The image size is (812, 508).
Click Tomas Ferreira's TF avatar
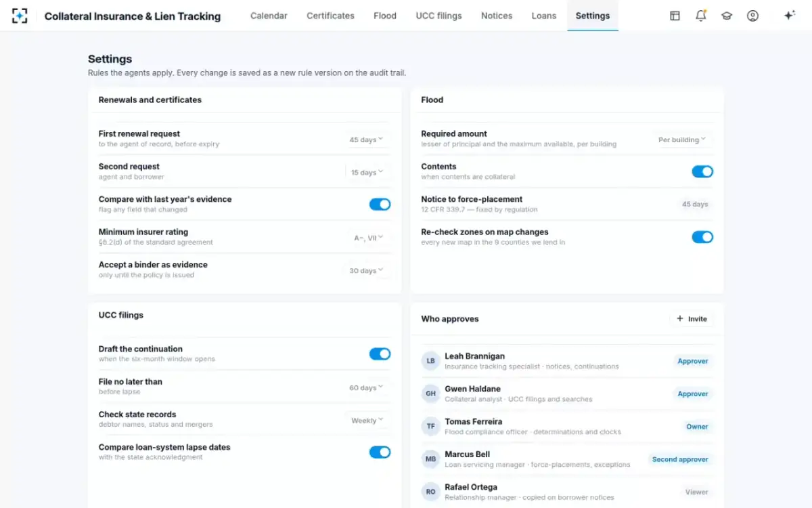coord(430,427)
